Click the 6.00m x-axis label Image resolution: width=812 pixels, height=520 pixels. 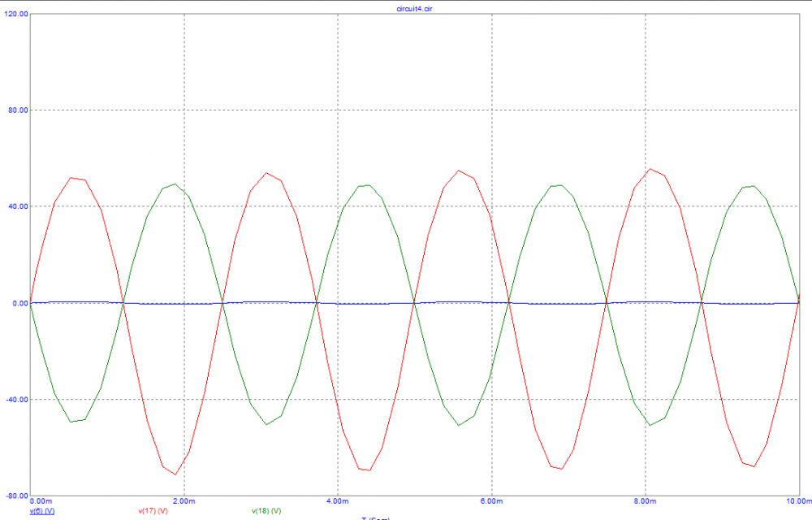[x=491, y=501]
